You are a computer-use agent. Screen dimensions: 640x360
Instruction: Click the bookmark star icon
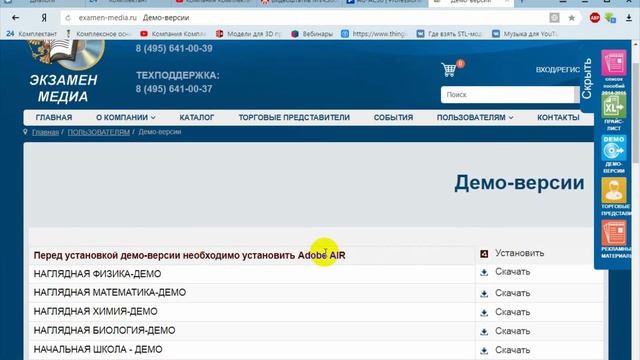point(571,18)
